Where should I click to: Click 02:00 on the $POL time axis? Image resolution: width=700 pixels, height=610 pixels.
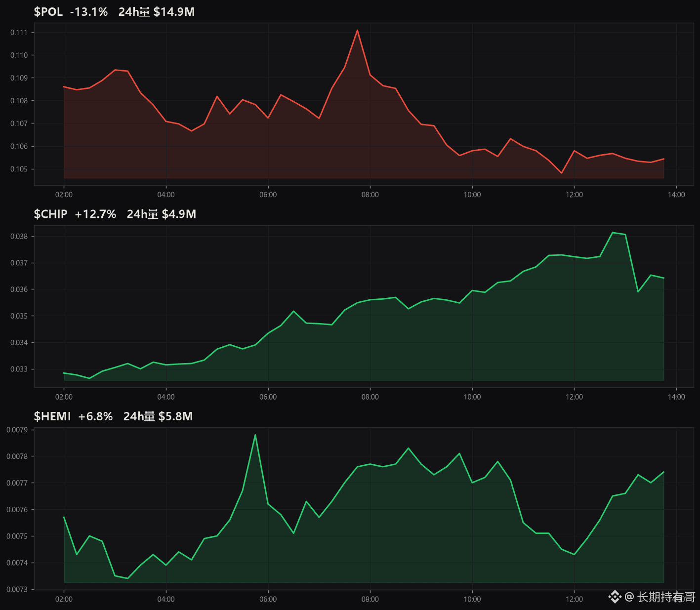[x=64, y=195]
